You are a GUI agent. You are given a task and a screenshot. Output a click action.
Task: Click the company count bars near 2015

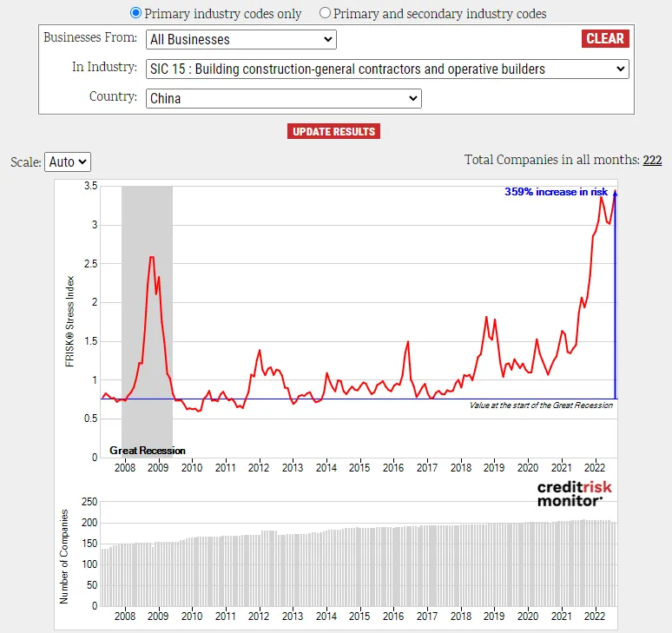click(359, 566)
